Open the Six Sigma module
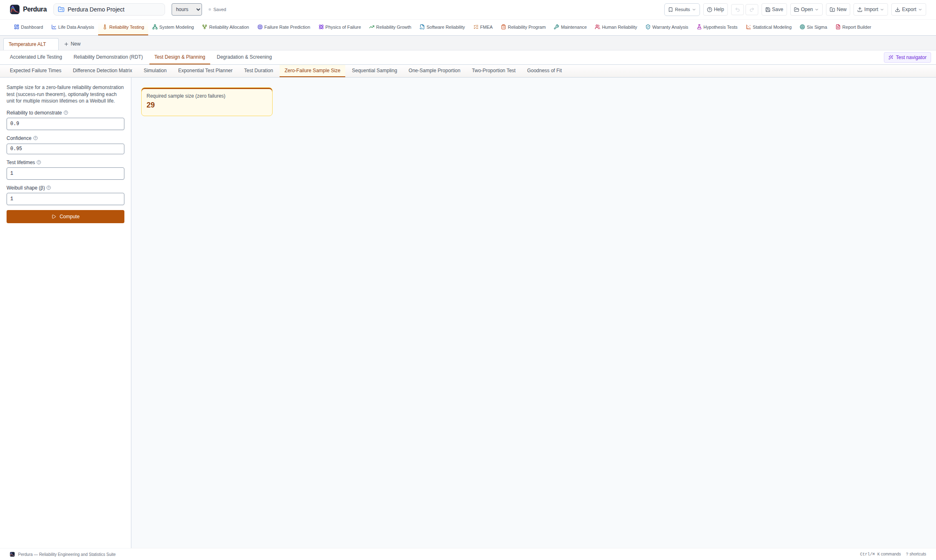The height and width of the screenshot is (560, 936). point(813,27)
